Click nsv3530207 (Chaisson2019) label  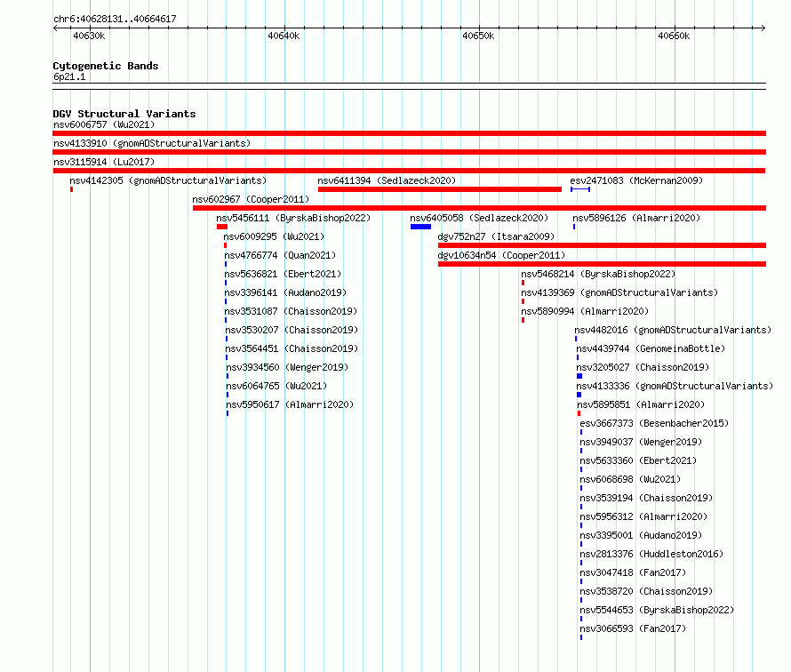[292, 330]
